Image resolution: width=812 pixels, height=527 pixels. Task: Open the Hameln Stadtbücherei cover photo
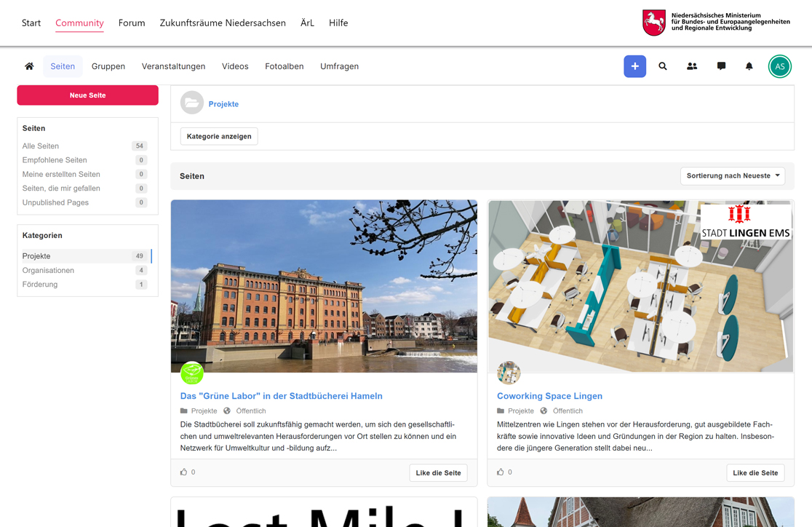point(325,286)
